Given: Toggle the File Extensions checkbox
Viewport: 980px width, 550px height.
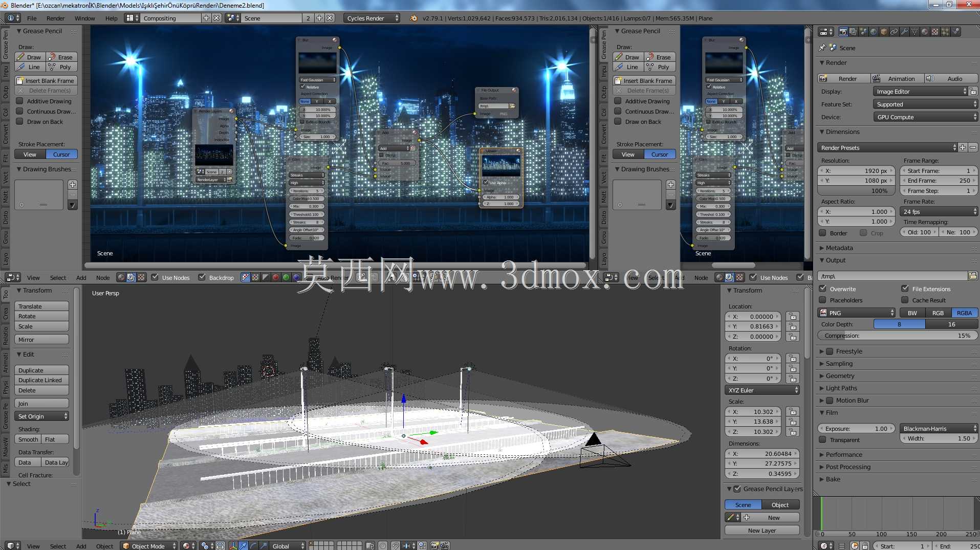Looking at the screenshot, I should (x=905, y=289).
